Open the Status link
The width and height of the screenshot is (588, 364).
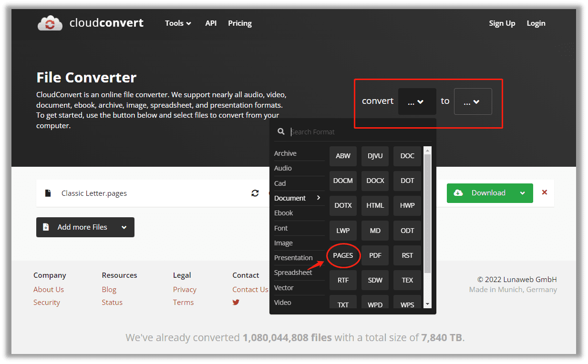click(112, 302)
